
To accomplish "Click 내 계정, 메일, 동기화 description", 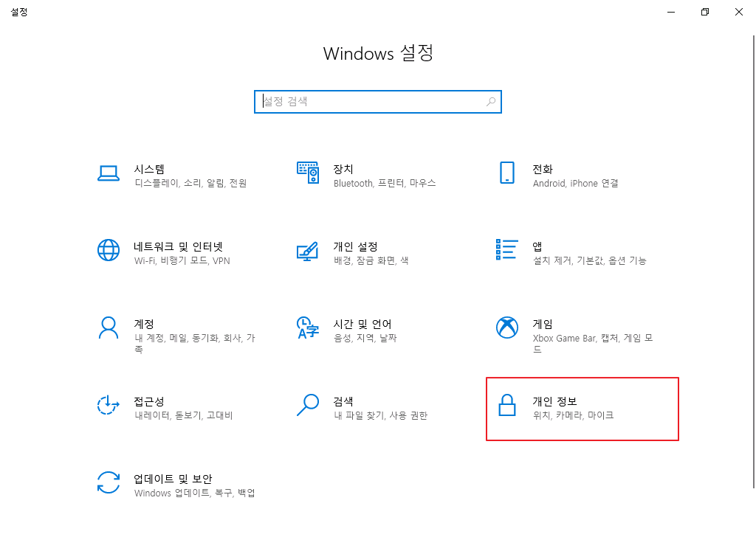I will tap(195, 344).
